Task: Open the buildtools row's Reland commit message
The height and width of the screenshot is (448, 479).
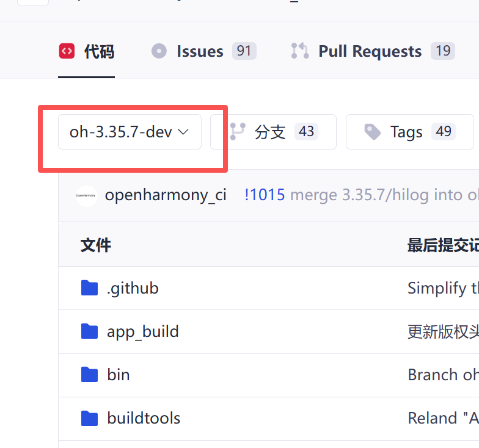Action: pos(444,418)
